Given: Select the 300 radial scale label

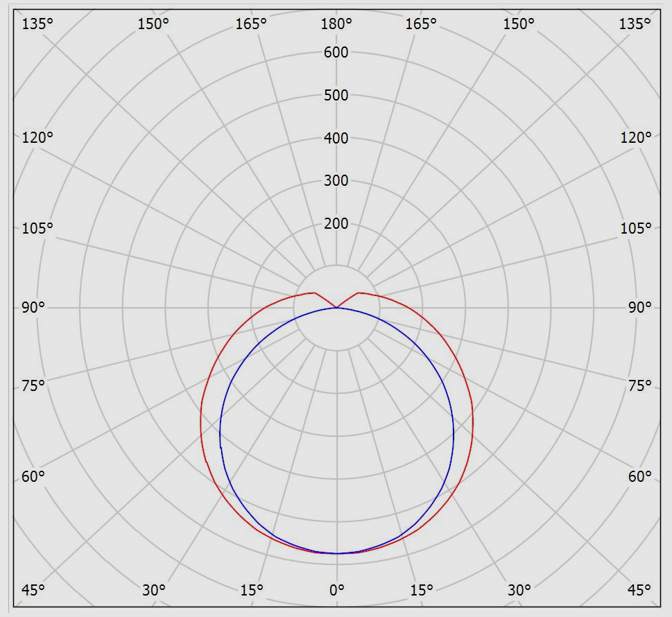Looking at the screenshot, I should click(336, 180).
